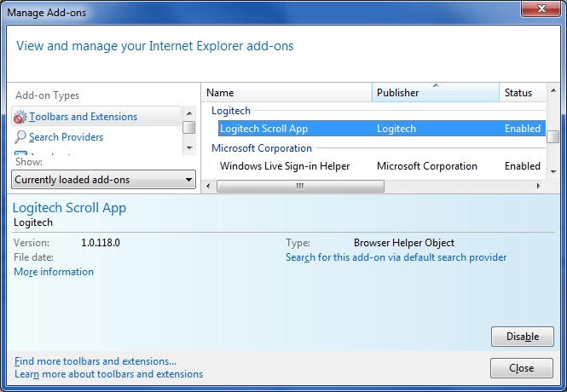Open the Show dropdown 'Currently loaded add-ons'
The width and height of the screenshot is (567, 392).
click(103, 180)
